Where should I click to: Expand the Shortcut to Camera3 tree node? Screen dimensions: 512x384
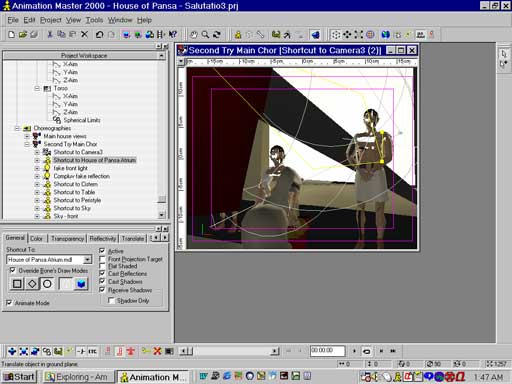click(x=37, y=152)
